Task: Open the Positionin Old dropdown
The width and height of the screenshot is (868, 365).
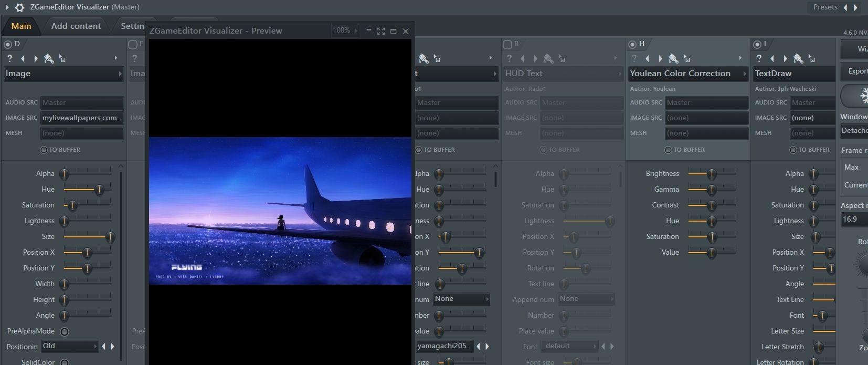Action: pos(70,346)
